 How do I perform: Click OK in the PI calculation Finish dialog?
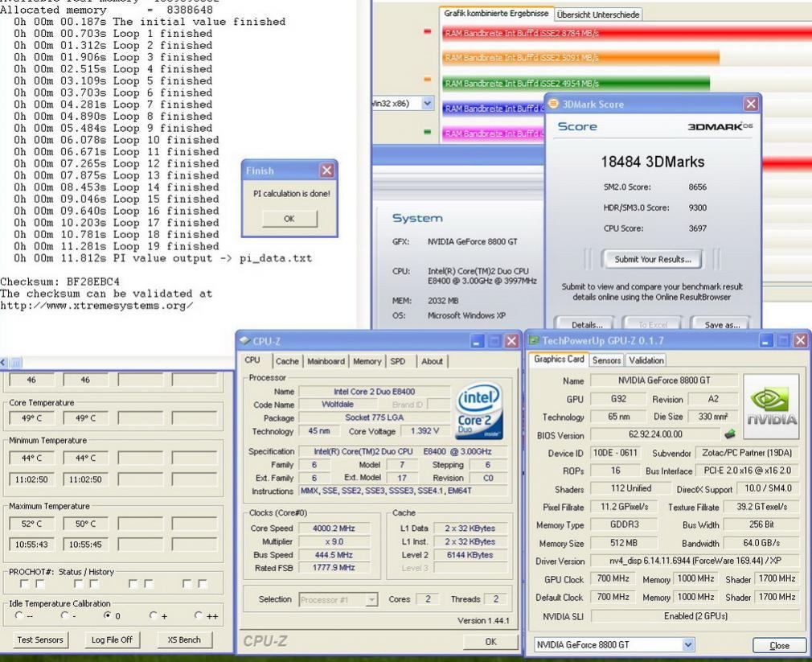pos(289,219)
